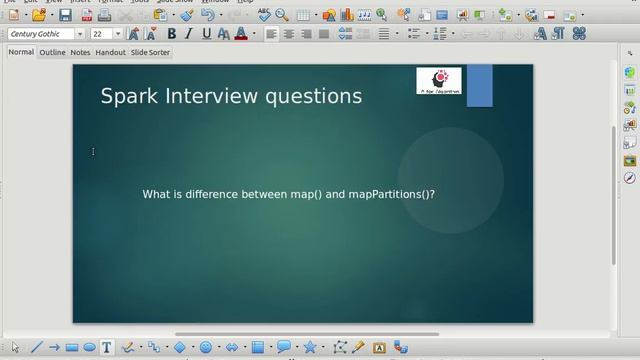This screenshot has width=640, height=360.
Task: Export directly as PDF
Action: (87, 15)
